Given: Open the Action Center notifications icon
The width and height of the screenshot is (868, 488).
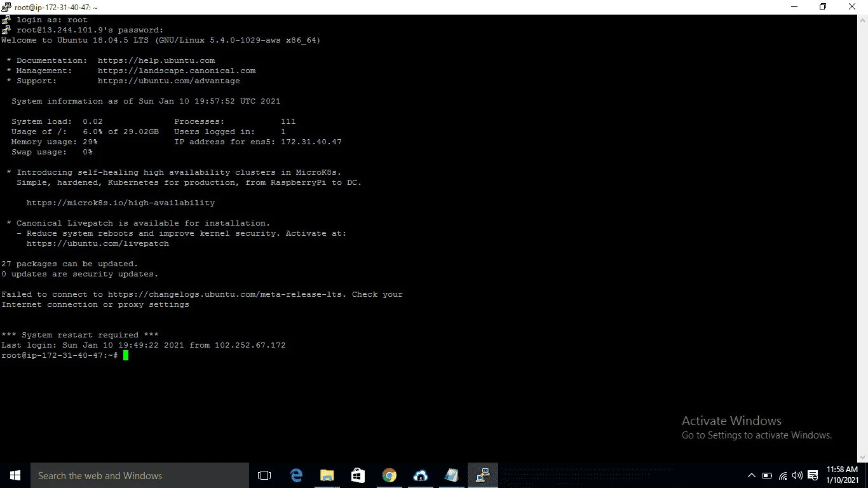Looking at the screenshot, I should pyautogui.click(x=813, y=475).
